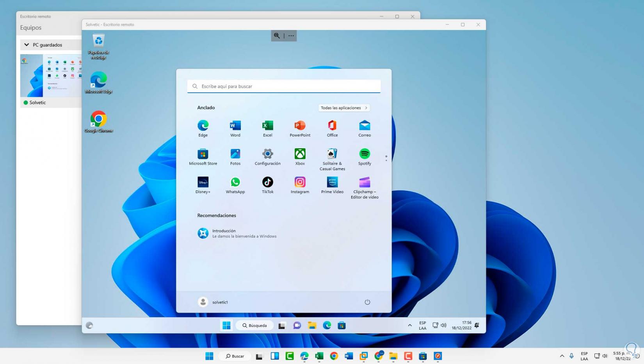This screenshot has height=364, width=644.
Task: Open the Introducción recommendation
Action: point(237,233)
